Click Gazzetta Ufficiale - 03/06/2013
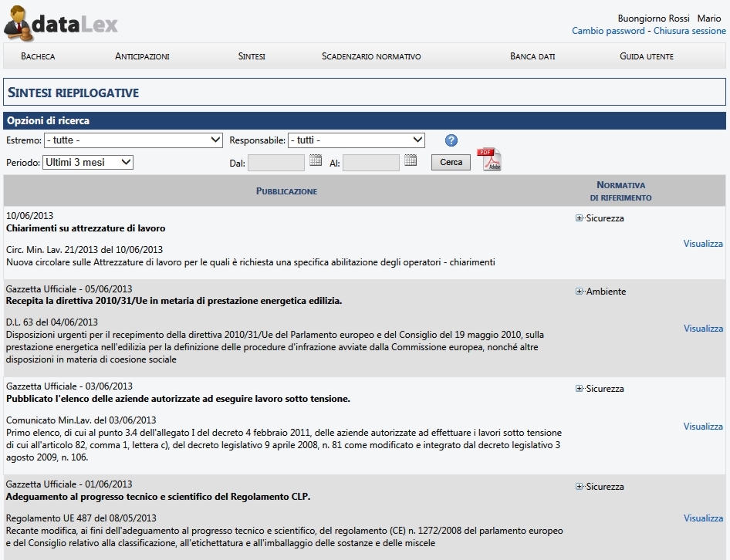 click(x=69, y=386)
